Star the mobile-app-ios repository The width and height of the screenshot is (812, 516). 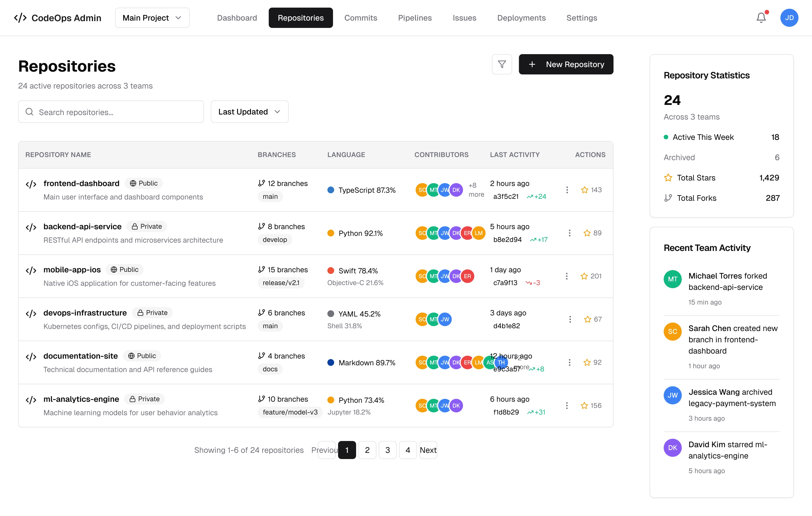[584, 276]
